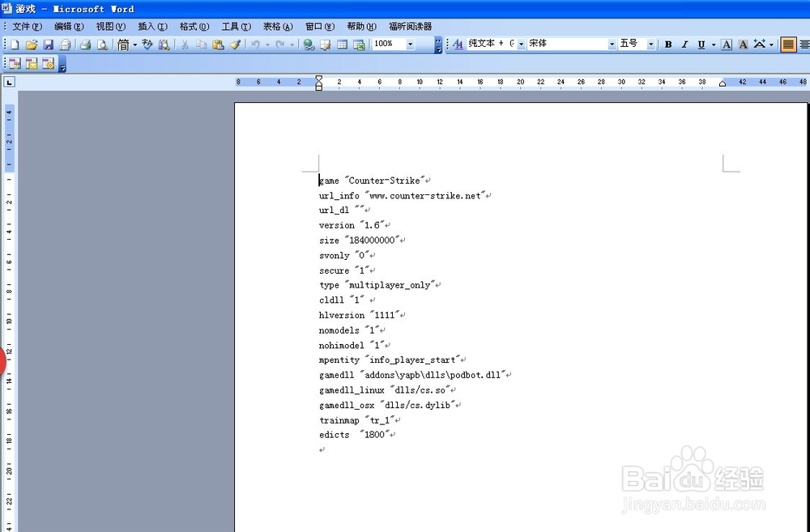The image size is (810, 532).
Task: Click inside the 宋体 font name field
Action: click(x=567, y=44)
